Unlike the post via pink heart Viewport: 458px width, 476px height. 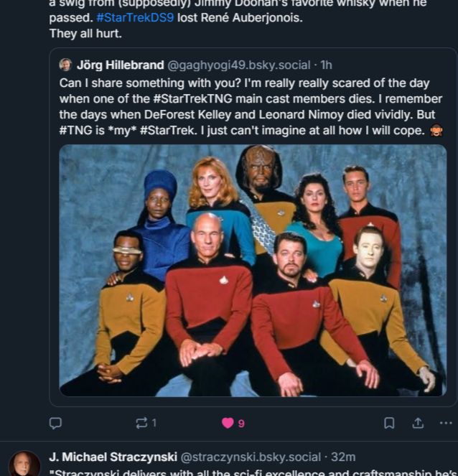(x=228, y=423)
